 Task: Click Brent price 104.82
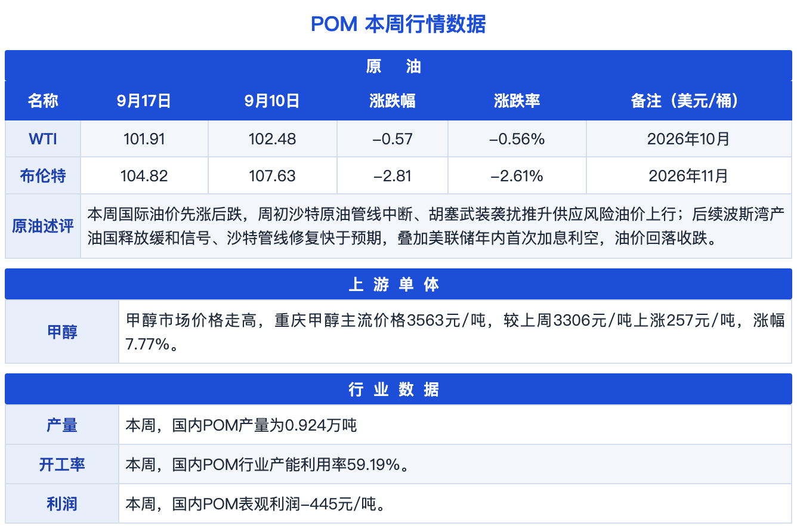[x=144, y=176]
